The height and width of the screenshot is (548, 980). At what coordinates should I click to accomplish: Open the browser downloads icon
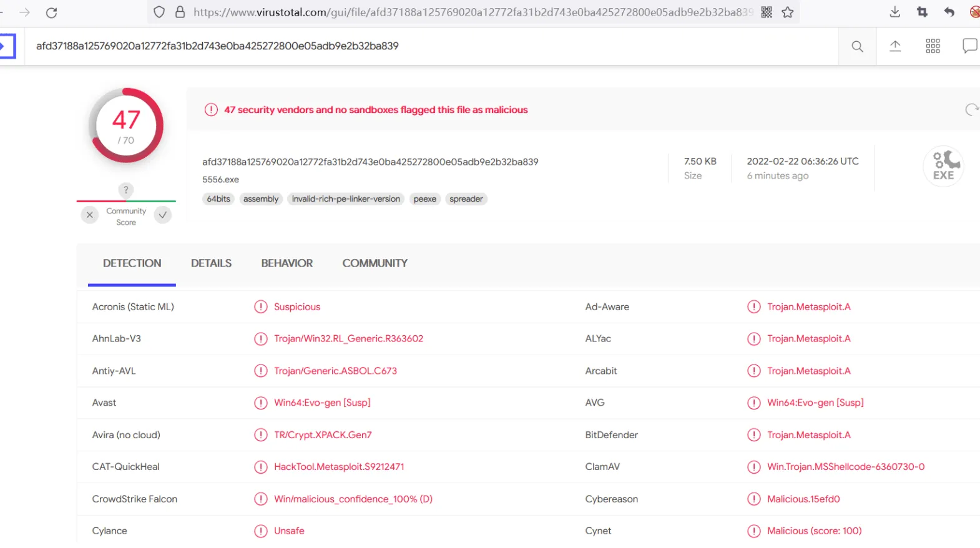click(894, 12)
